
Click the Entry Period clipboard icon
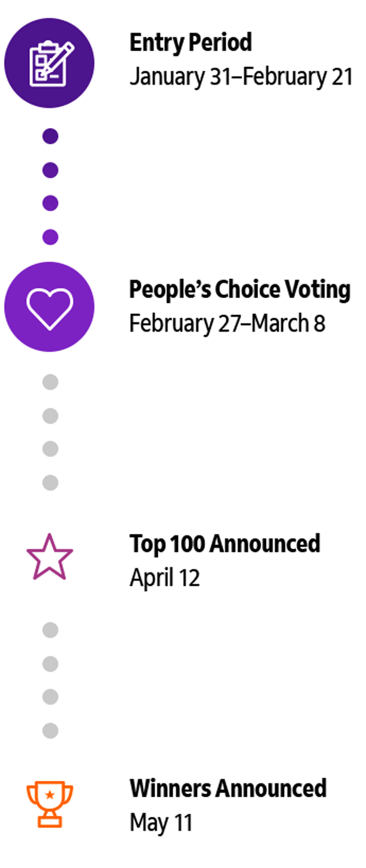49,63
